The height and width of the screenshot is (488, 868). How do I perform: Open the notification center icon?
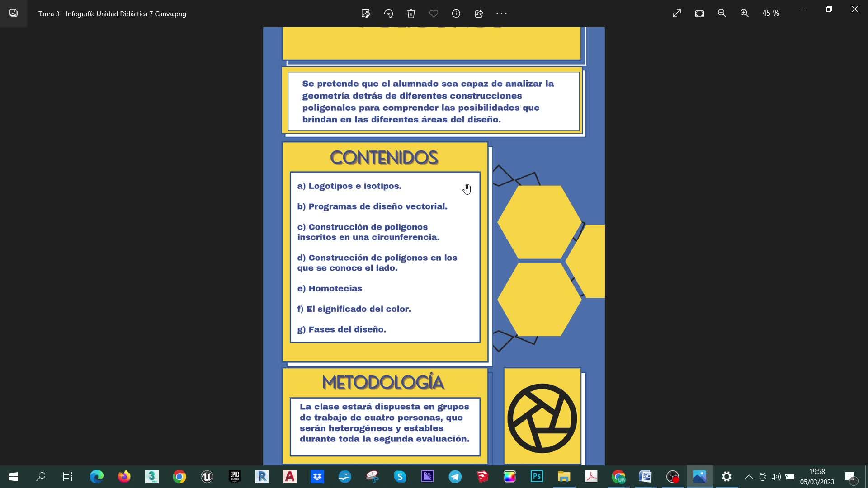[850, 477]
